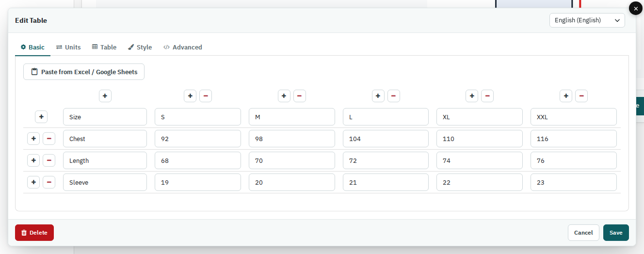Screen dimensions: 644x254
Task: Add a column after the L column
Action: point(378,96)
